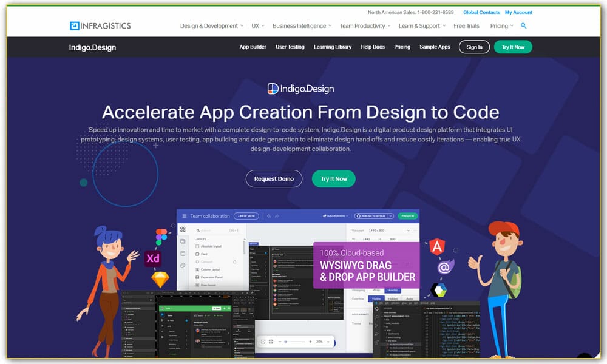607x364 pixels.
Task: Click the arrow next to PUBLISH TO GITHUB
Action: (391, 216)
